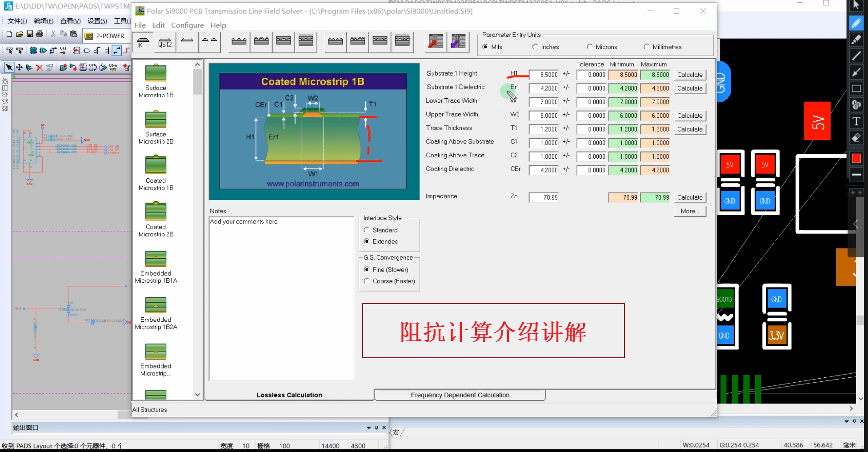
Task: Select the eraser tool in the annotation sidebar
Action: pos(856,138)
